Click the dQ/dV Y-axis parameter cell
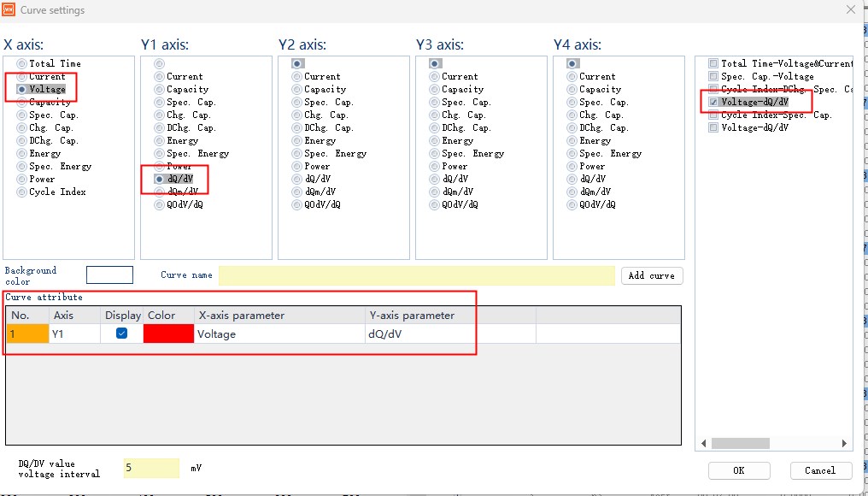 (x=450, y=334)
